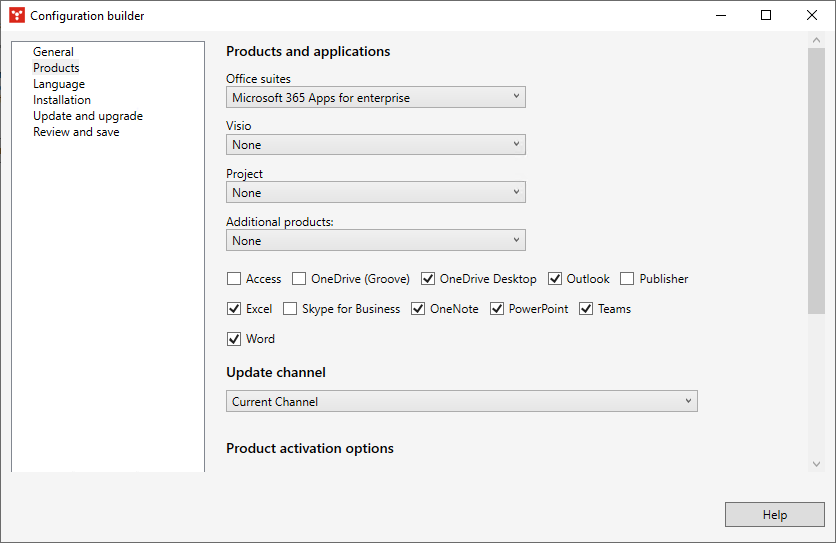
Task: Open the Update and upgrade section
Action: point(88,116)
